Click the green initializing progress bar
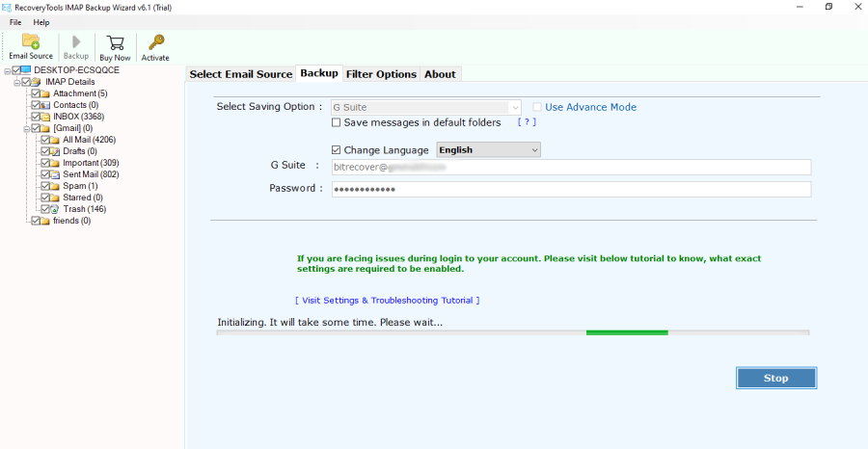The height and width of the screenshot is (449, 868). tap(627, 332)
